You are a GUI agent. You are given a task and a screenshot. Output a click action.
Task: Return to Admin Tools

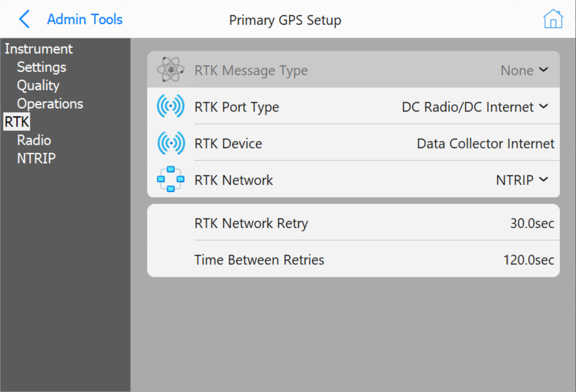pyautogui.click(x=85, y=20)
